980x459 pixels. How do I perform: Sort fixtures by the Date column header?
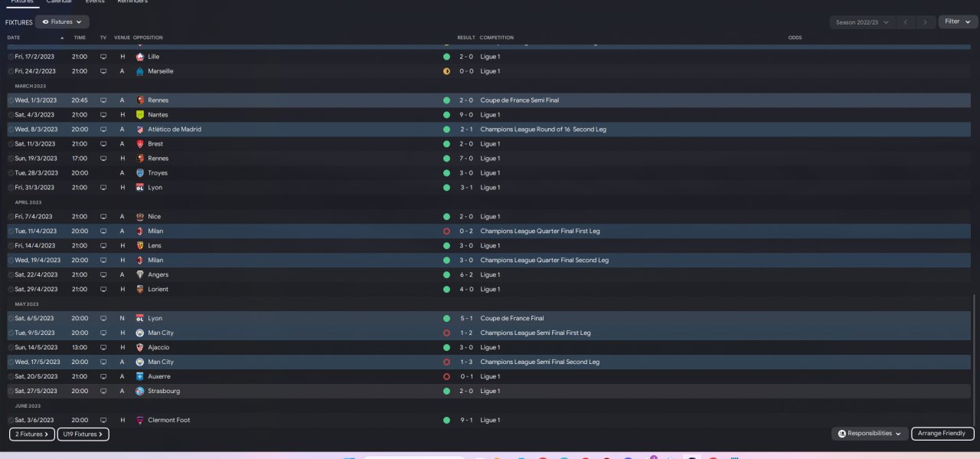click(x=14, y=38)
